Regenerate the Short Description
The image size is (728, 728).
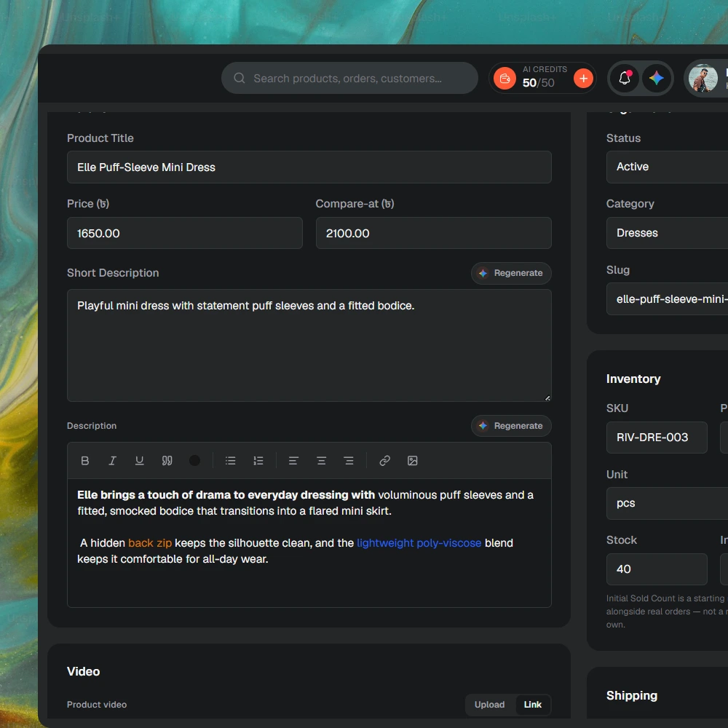pyautogui.click(x=511, y=273)
